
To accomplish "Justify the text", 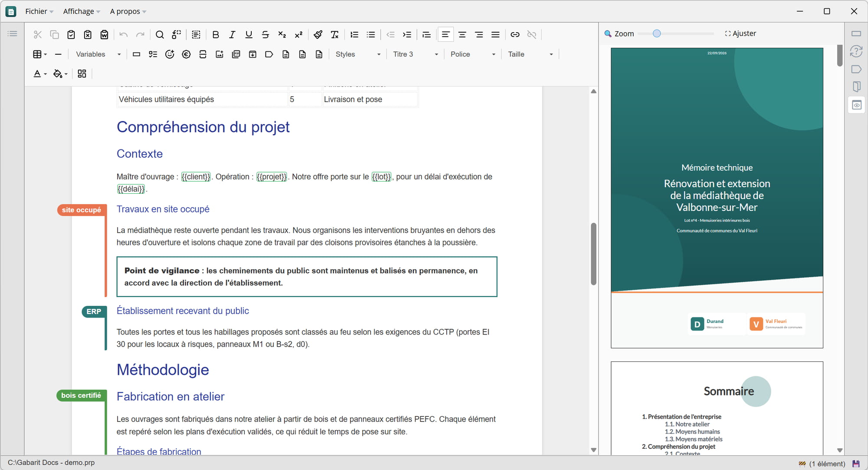I will click(495, 35).
